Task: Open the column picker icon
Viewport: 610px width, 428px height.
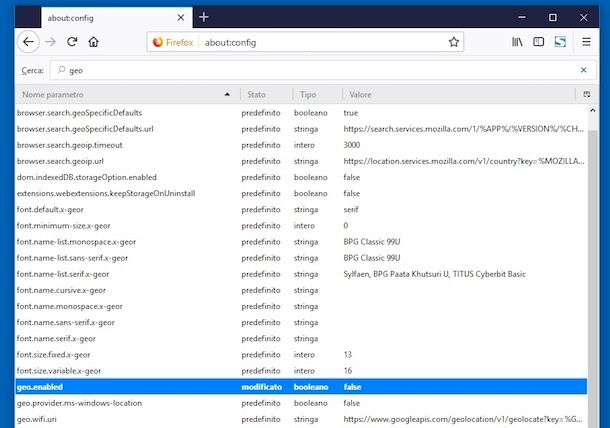Action: pyautogui.click(x=587, y=94)
